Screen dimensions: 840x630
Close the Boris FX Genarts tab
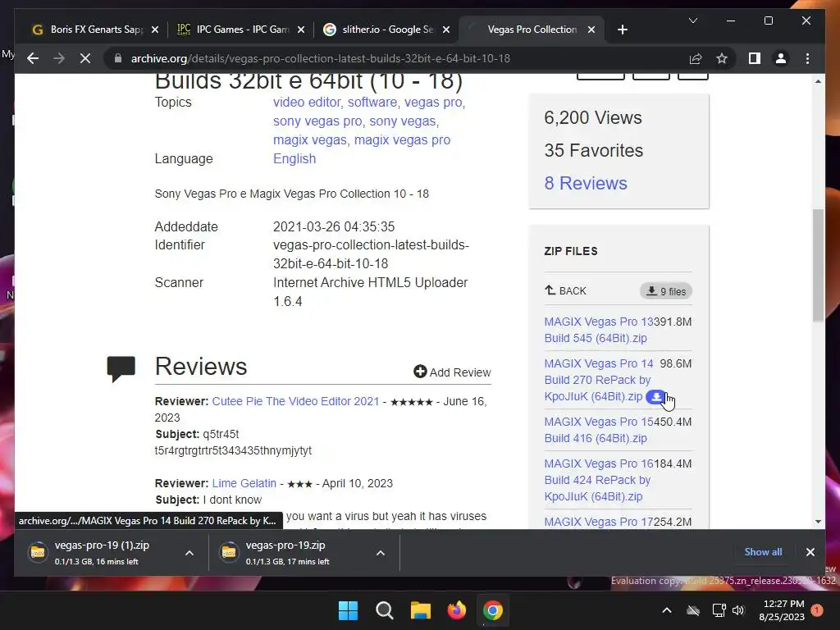tap(155, 30)
